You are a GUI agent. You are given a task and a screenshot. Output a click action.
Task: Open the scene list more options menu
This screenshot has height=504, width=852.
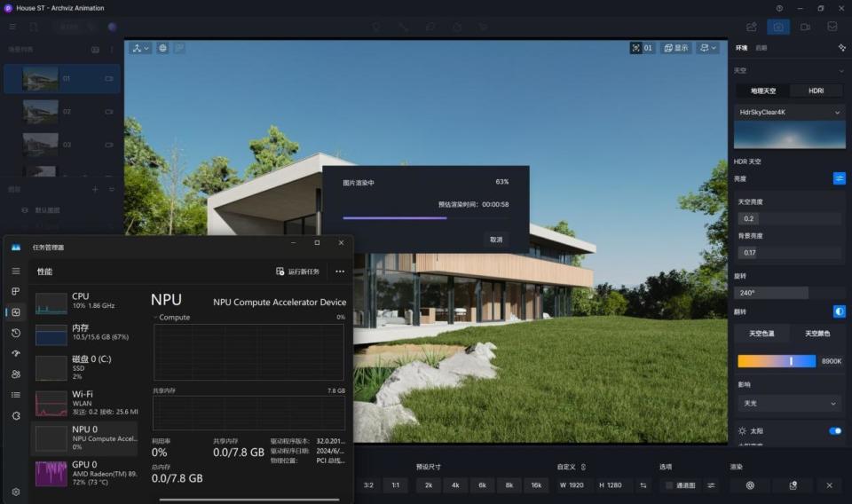[112, 50]
